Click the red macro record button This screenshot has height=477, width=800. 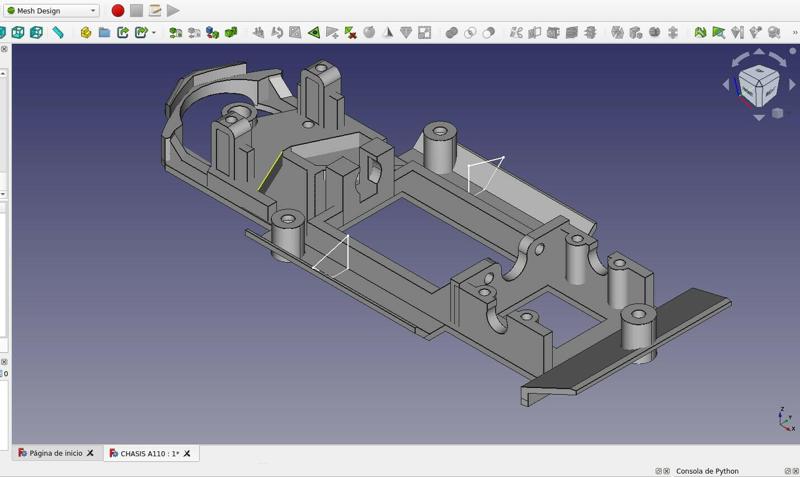[x=118, y=11]
